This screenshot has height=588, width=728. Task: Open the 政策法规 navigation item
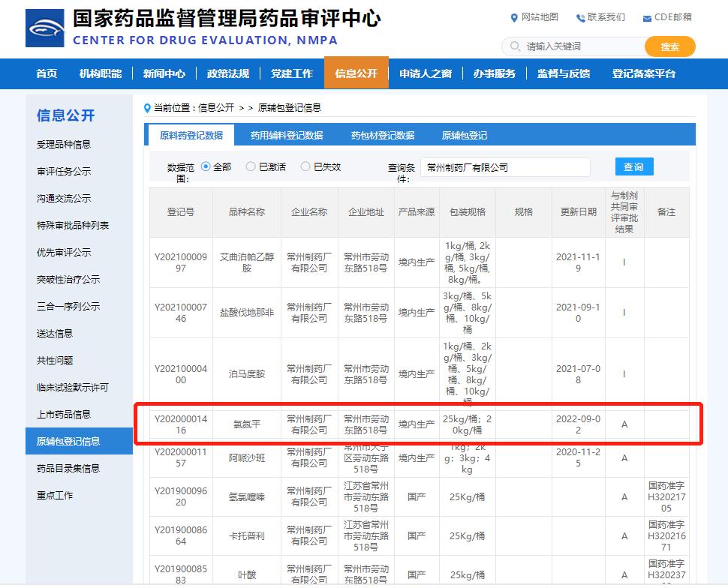pos(228,73)
